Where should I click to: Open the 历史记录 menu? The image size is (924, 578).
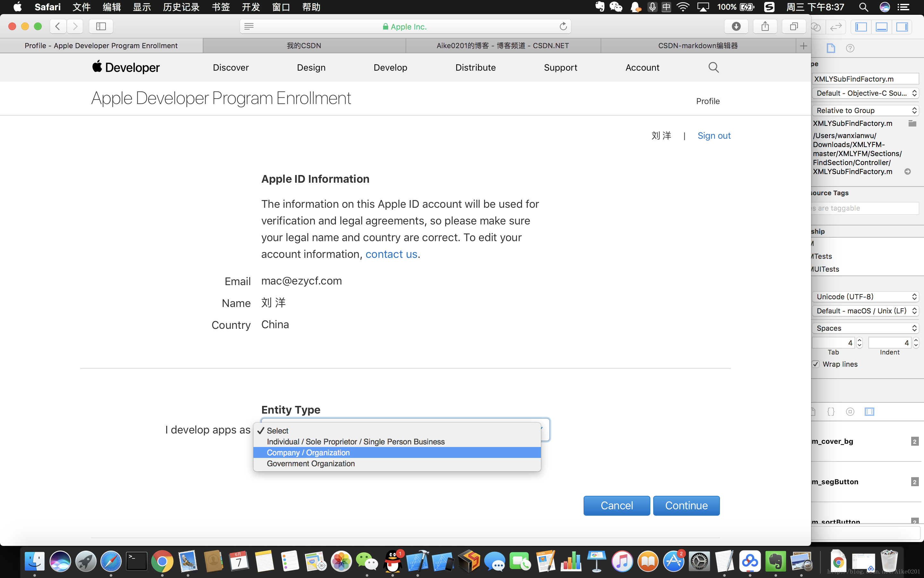181,7
